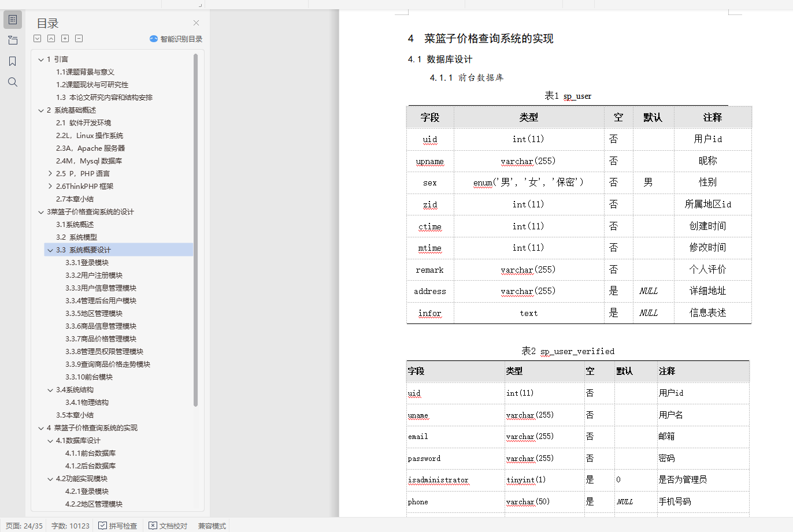Open 3.3.8管理员权限管理模块 entry
The height and width of the screenshot is (532, 793).
(104, 352)
